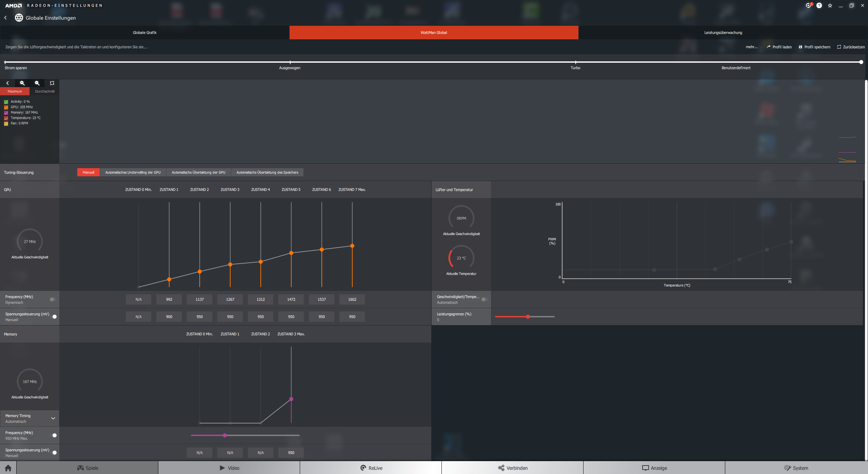Toggle Geschwindigkeit/Temperatur automatic fan switch

pyautogui.click(x=485, y=299)
